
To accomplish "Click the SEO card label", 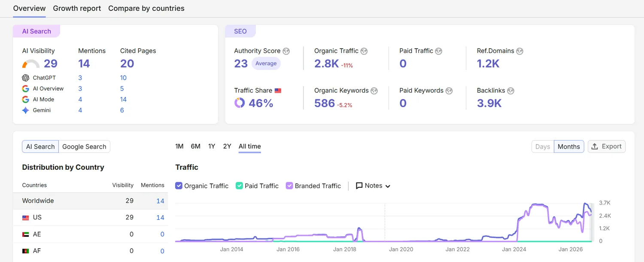I will click(x=240, y=31).
